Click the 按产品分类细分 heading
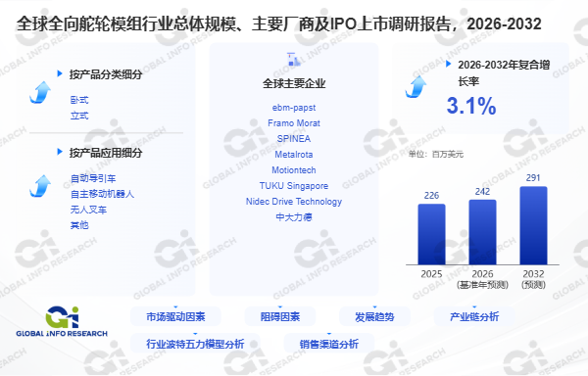588x376 pixels. [x=106, y=74]
